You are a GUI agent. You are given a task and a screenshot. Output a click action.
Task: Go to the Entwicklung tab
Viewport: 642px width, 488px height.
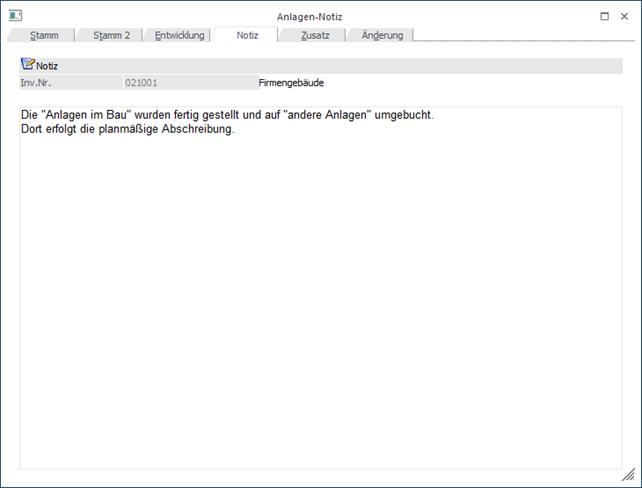179,35
